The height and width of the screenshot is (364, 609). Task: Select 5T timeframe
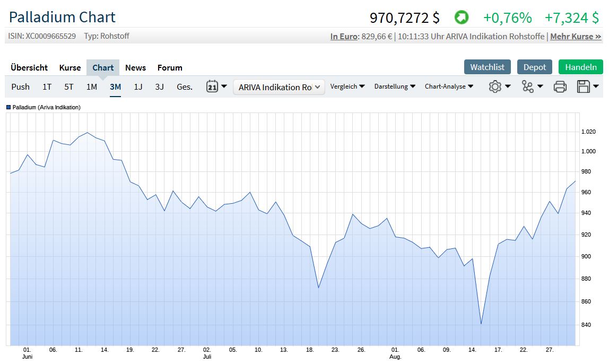click(x=69, y=86)
